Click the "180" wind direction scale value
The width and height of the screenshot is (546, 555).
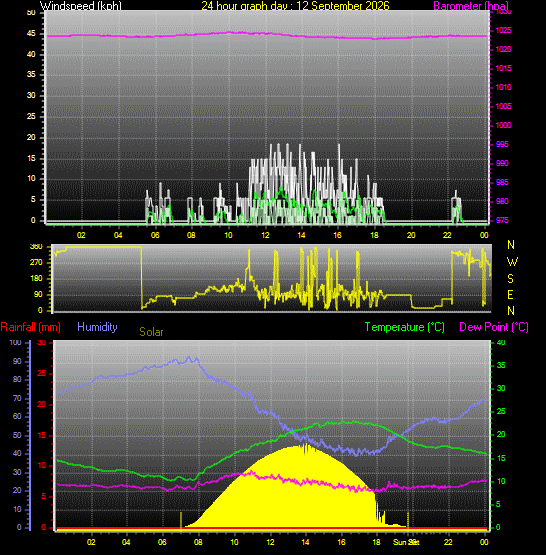36,278
